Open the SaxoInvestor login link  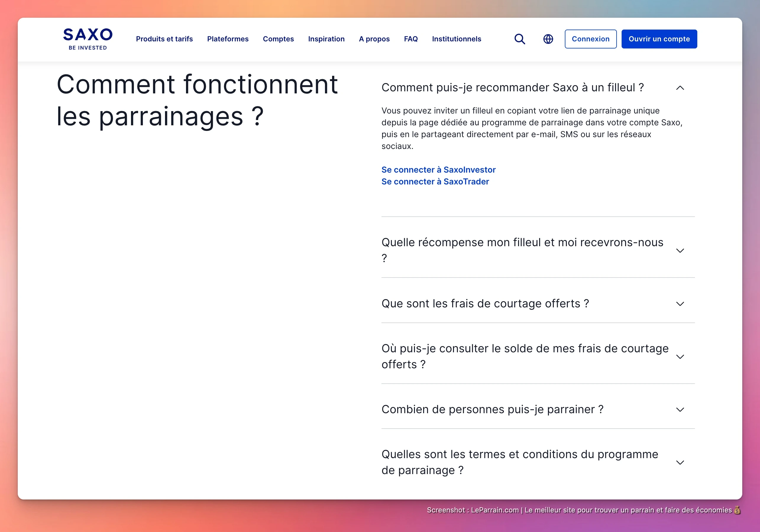tap(438, 170)
